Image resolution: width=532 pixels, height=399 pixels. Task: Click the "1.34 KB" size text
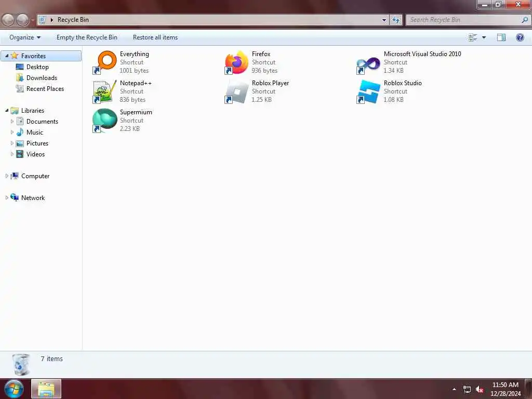click(394, 71)
